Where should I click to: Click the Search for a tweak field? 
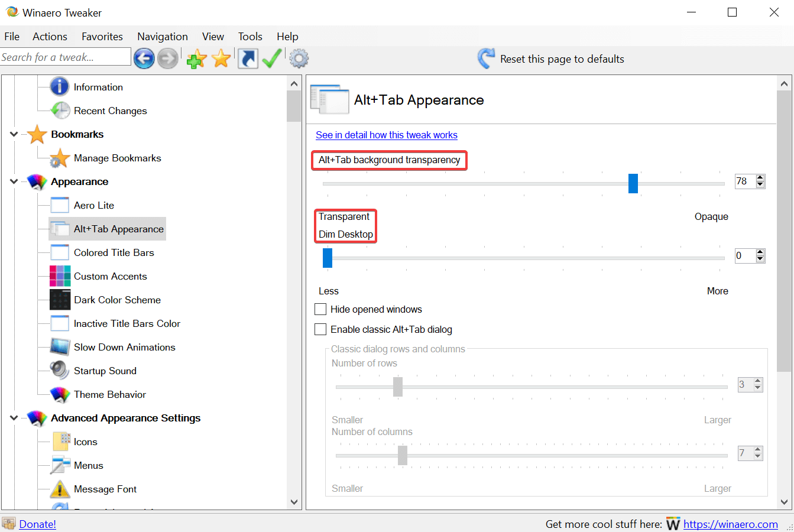click(x=65, y=57)
